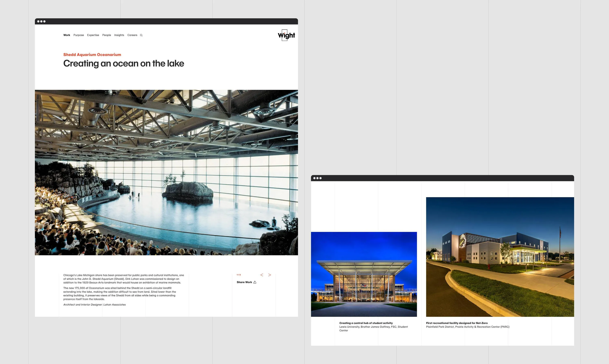Image resolution: width=609 pixels, height=364 pixels.
Task: Select People in the navigation
Action: [107, 35]
